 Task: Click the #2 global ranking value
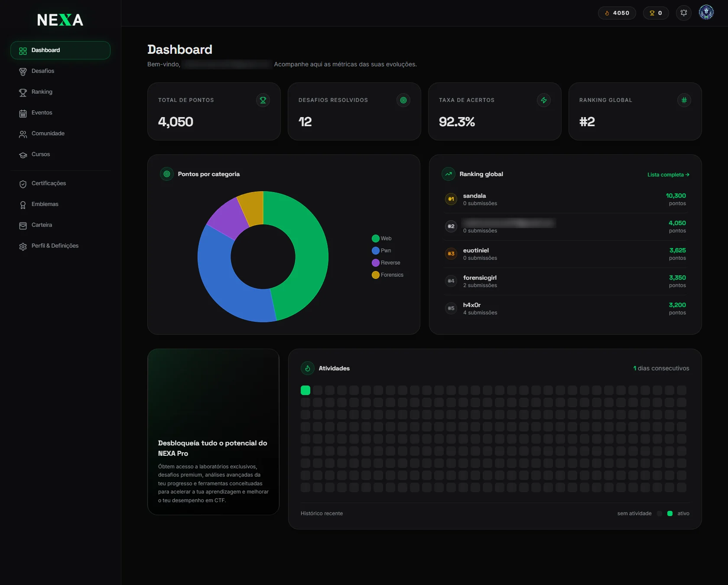click(587, 122)
